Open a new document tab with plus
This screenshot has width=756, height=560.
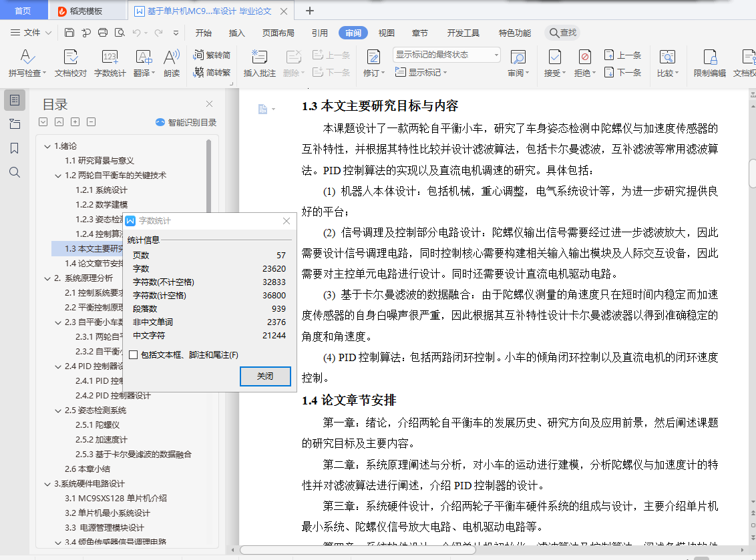click(x=310, y=11)
